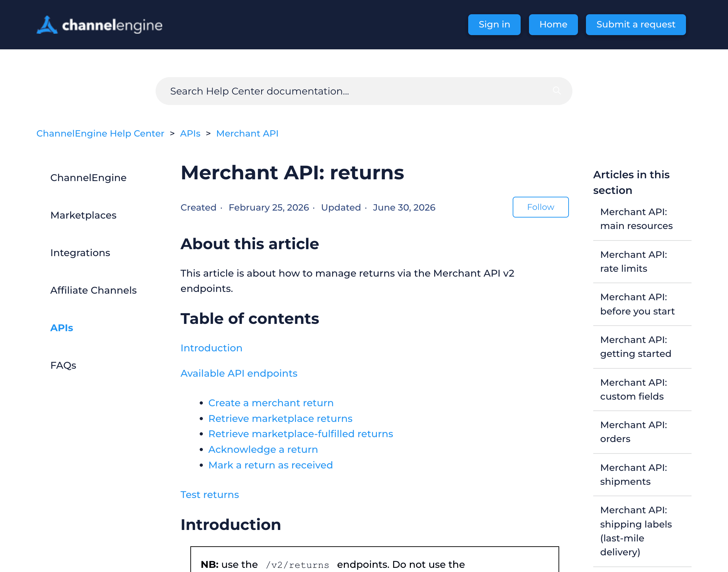Open the Home page button

(x=553, y=25)
